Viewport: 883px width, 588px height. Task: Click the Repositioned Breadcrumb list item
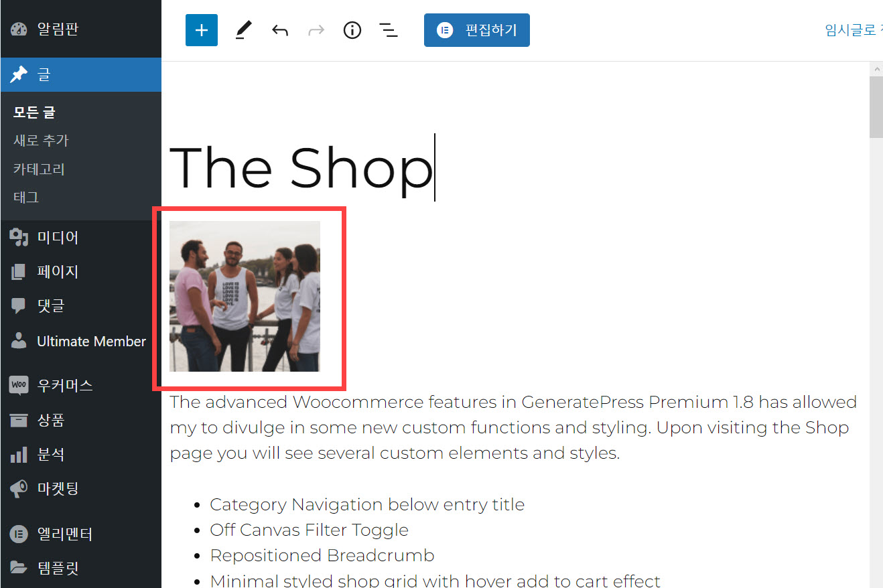click(322, 555)
